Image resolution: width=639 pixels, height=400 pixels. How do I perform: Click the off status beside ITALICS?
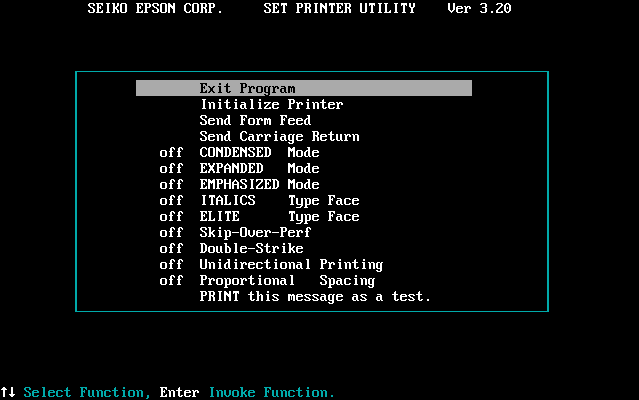tap(171, 200)
